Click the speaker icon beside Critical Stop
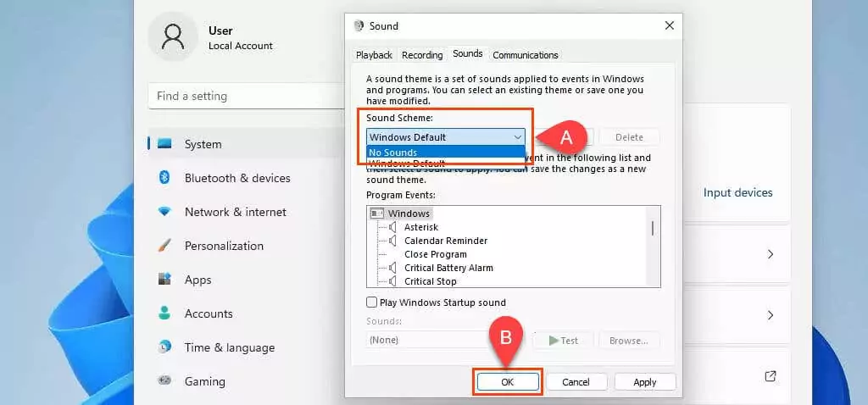The width and height of the screenshot is (868, 405). click(x=393, y=281)
